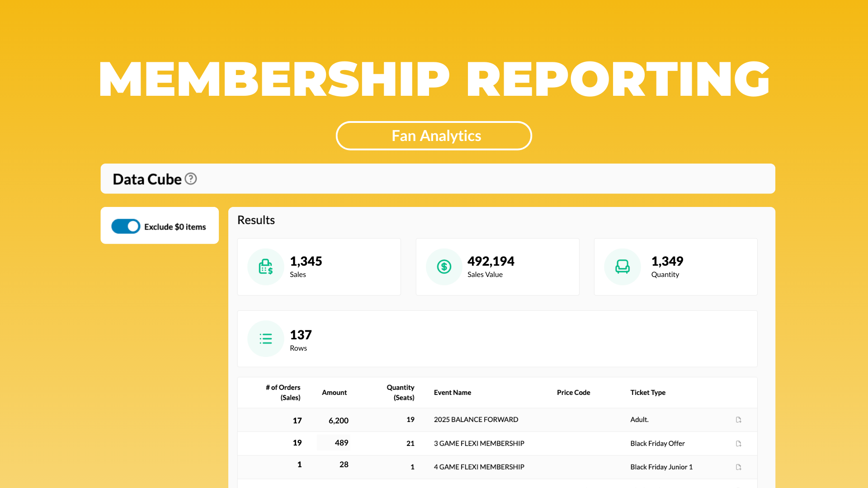The width and height of the screenshot is (868, 488).
Task: Click the Ticket Type column header
Action: pyautogui.click(x=647, y=392)
